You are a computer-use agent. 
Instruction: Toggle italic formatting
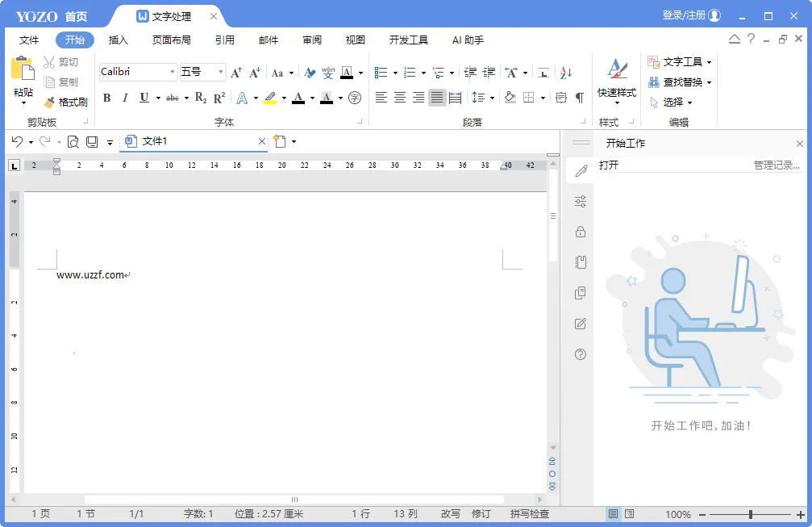125,98
